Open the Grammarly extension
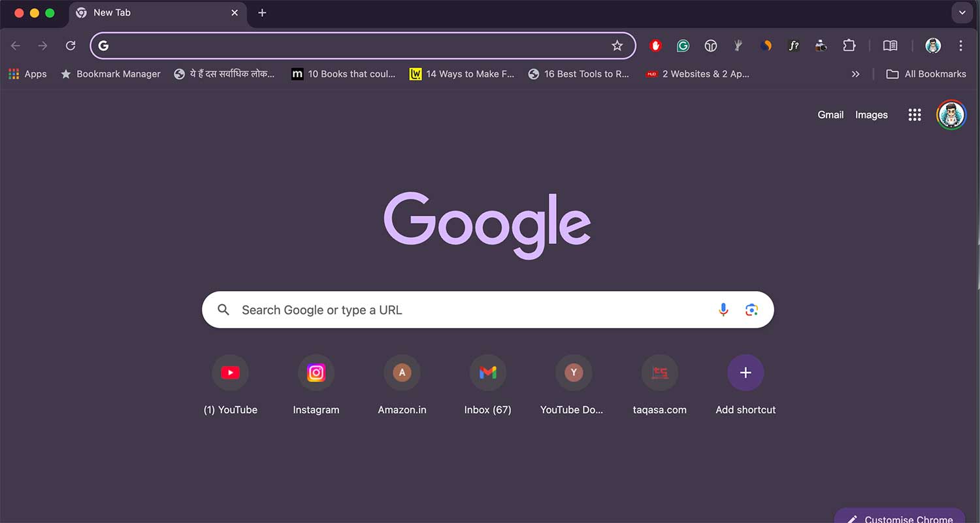Viewport: 980px width, 523px height. 683,46
